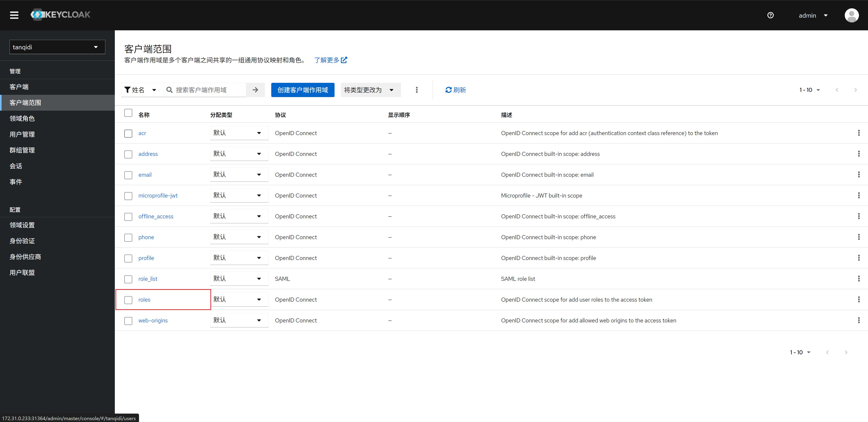Check the address row checkbox
The height and width of the screenshot is (422, 868).
coord(128,155)
